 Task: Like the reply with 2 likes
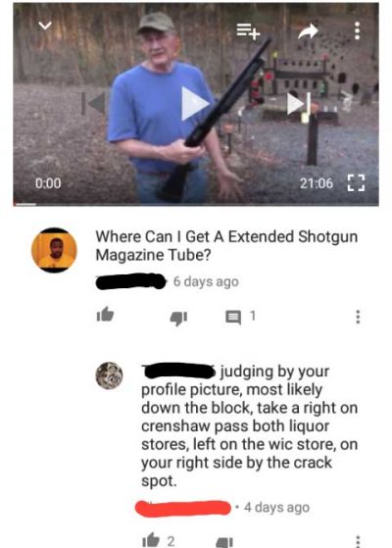pyautogui.click(x=151, y=540)
